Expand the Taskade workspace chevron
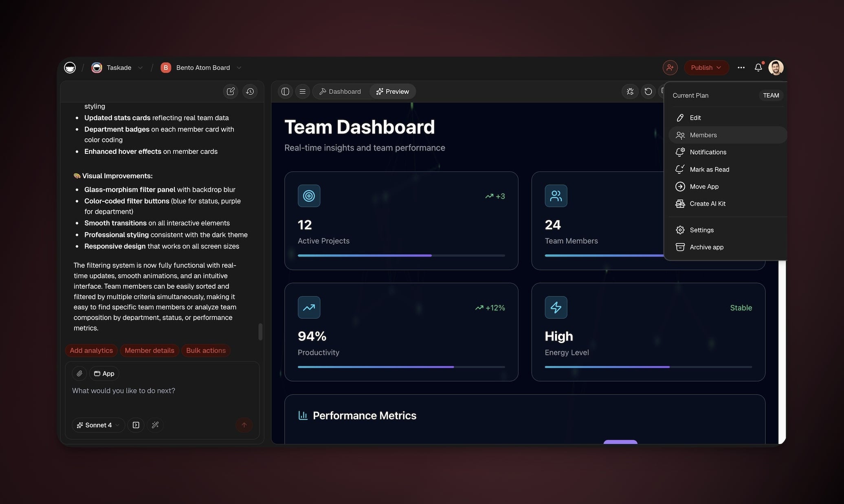844x504 pixels. [x=140, y=68]
